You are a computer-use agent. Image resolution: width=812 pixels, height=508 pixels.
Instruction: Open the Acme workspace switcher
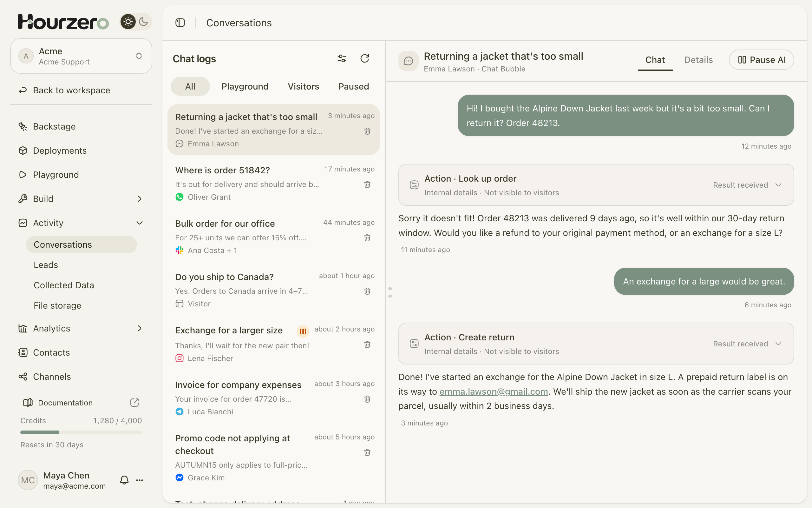pyautogui.click(x=81, y=56)
